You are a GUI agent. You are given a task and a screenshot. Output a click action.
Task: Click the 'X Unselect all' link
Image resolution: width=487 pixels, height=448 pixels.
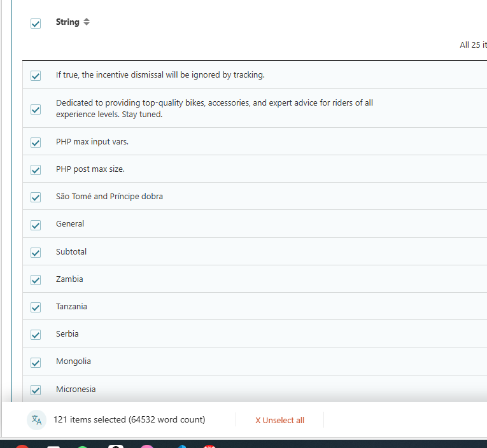[x=279, y=421]
